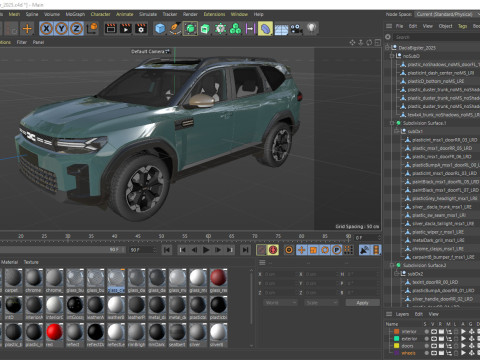Click Render to Picture Viewer icon
The width and height of the screenshot is (480, 360).
(126, 29)
